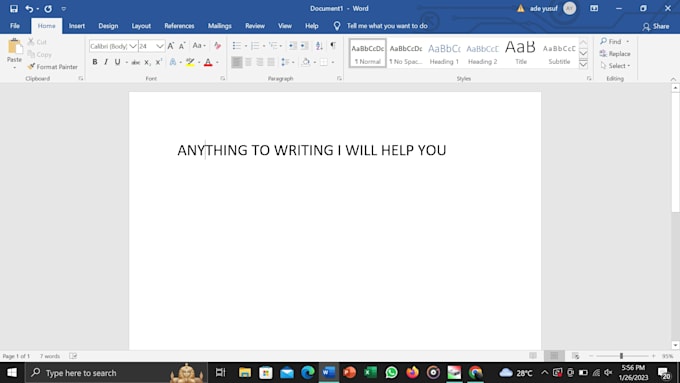Click Decrease Font Size icon

pos(182,46)
